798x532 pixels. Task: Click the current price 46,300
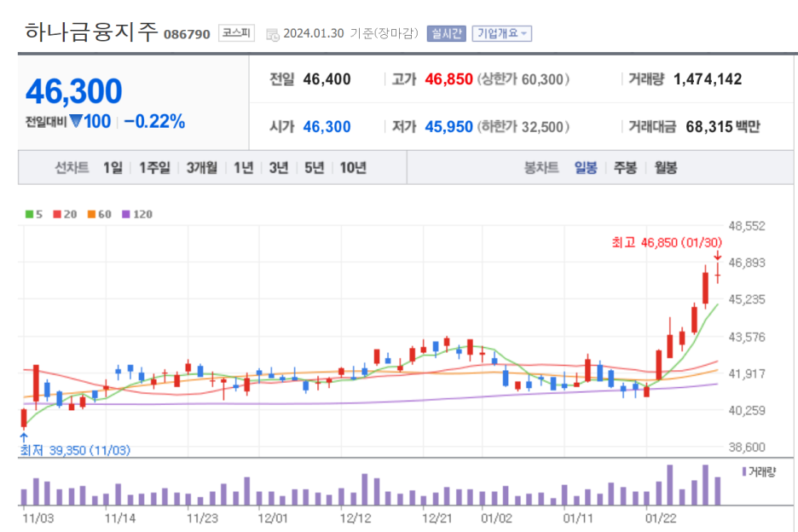coord(74,91)
